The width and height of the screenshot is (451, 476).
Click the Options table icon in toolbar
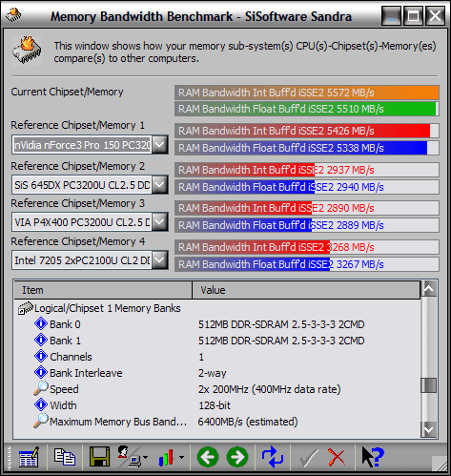click(29, 457)
